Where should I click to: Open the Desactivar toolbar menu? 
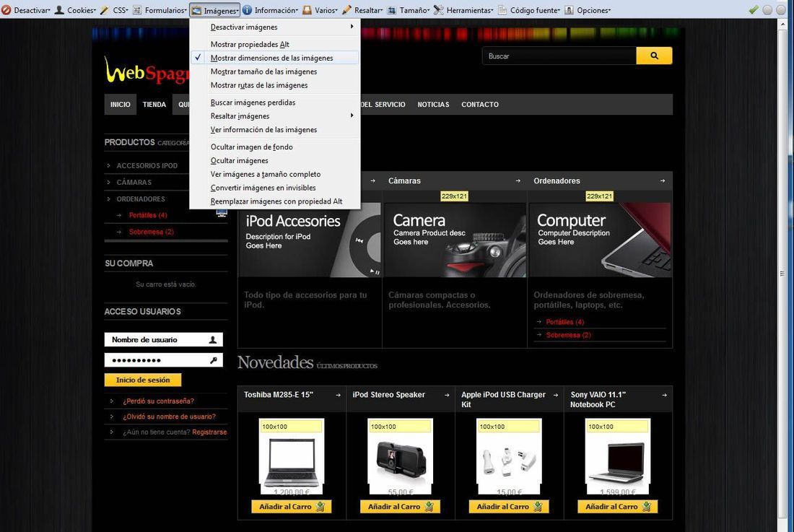click(x=26, y=10)
